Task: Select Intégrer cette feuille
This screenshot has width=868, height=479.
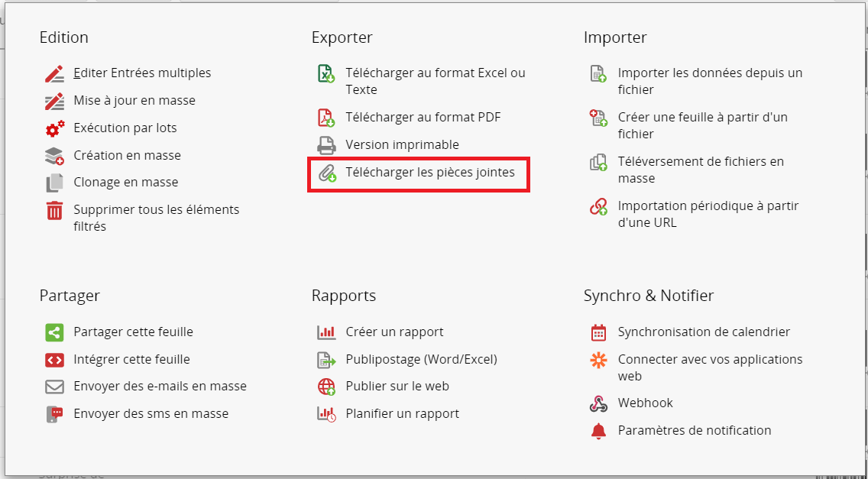Action: pyautogui.click(x=131, y=359)
